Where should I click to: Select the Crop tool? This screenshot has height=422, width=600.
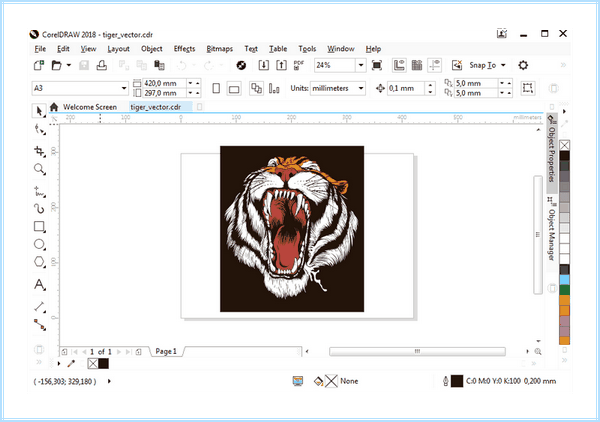[39, 151]
